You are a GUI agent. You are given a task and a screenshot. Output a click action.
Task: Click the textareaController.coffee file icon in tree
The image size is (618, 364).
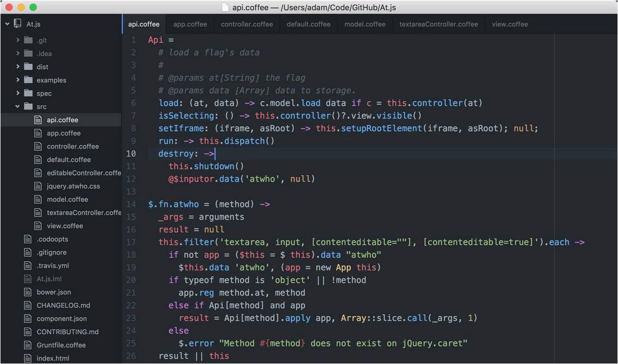click(38, 212)
